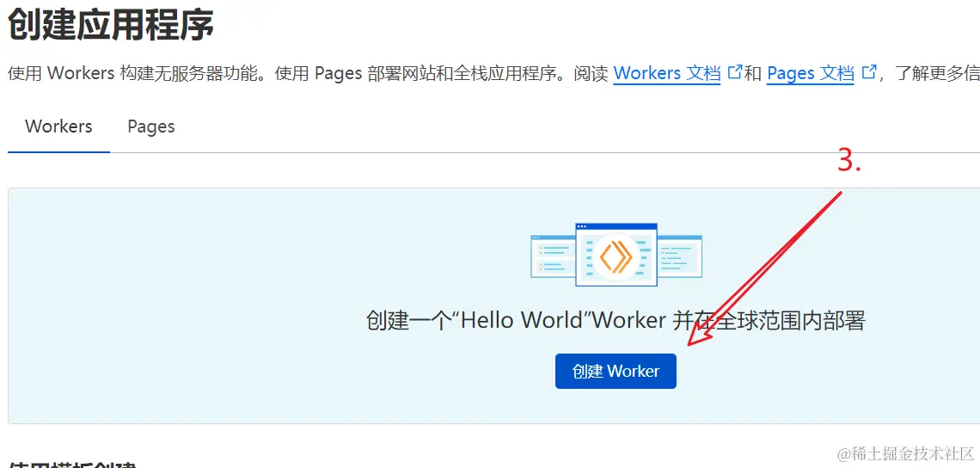Switch to the Pages tab
This screenshot has width=980, height=468.
pyautogui.click(x=151, y=126)
